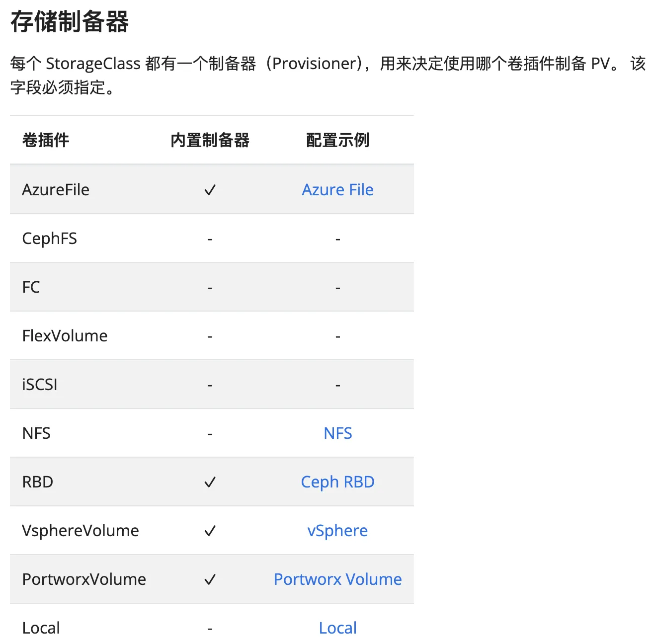The width and height of the screenshot is (655, 644).
Task: Open the NFS configuration example link
Action: pos(338,433)
